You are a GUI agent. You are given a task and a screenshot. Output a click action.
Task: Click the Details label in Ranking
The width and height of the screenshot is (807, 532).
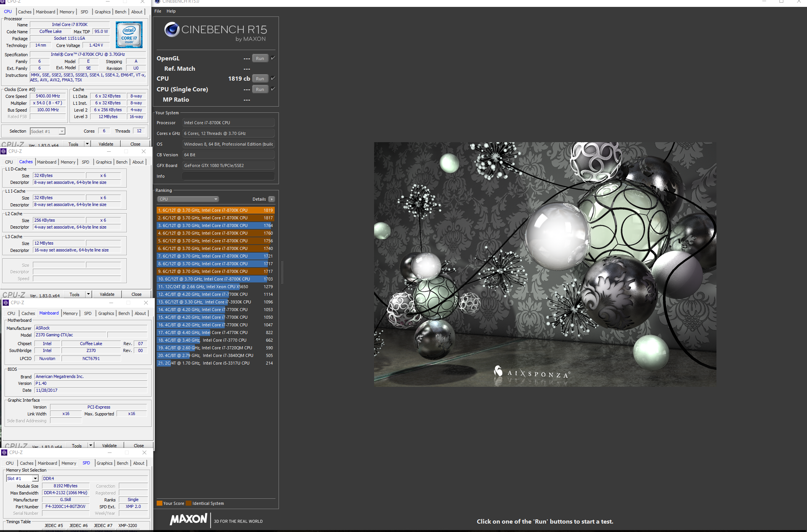[259, 199]
